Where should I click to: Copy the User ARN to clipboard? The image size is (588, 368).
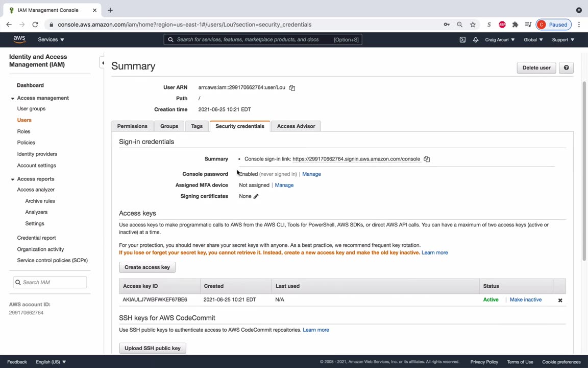point(292,87)
